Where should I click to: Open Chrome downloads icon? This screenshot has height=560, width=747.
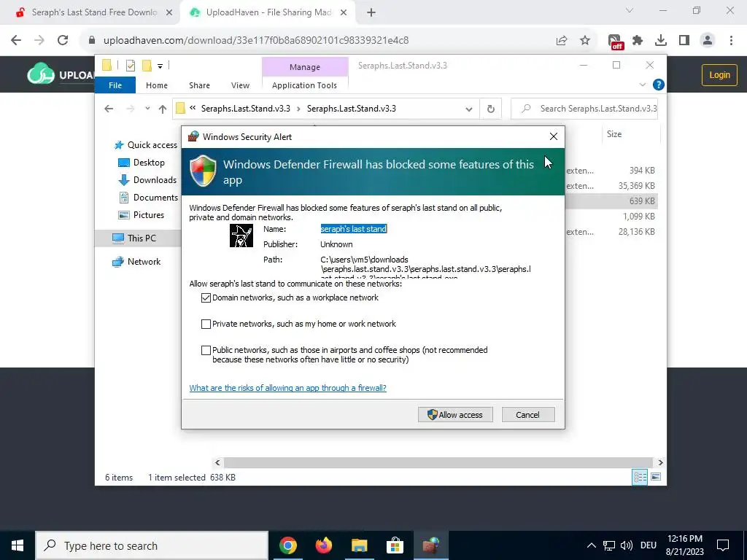(661, 41)
